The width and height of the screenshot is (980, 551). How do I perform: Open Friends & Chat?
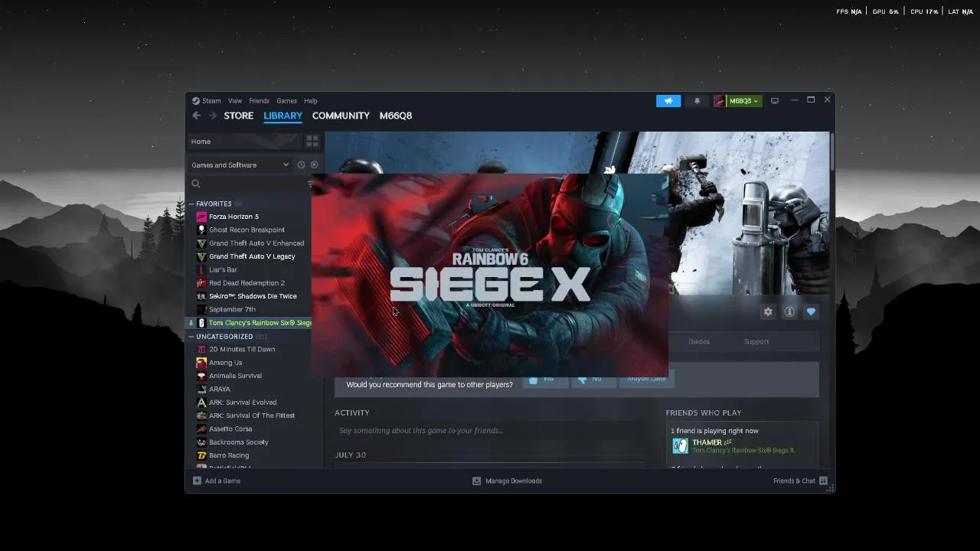[x=794, y=481]
